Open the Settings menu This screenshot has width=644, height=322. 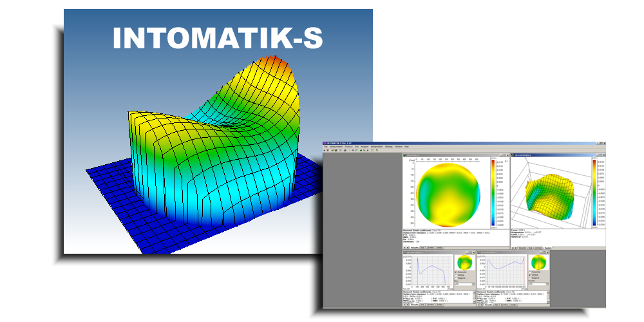point(388,147)
